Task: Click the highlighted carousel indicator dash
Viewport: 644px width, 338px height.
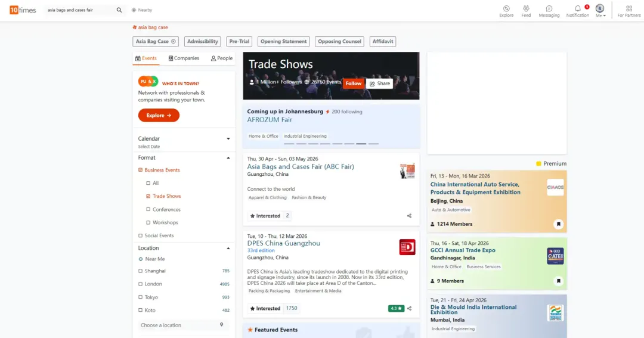Action: 361,144
